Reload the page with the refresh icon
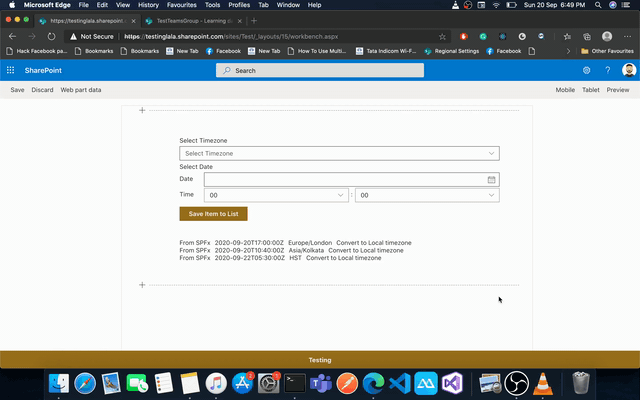Viewport: 640px width, 400px height. 51,36
